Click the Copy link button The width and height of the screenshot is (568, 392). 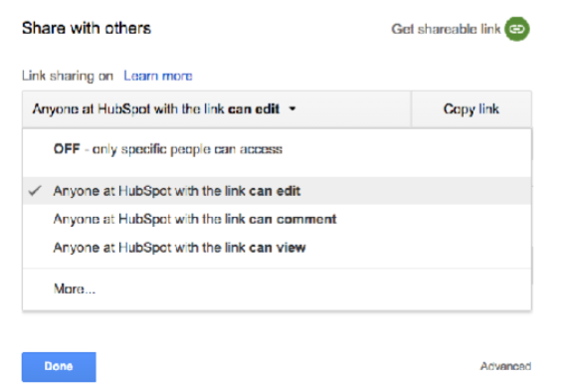coord(472,109)
